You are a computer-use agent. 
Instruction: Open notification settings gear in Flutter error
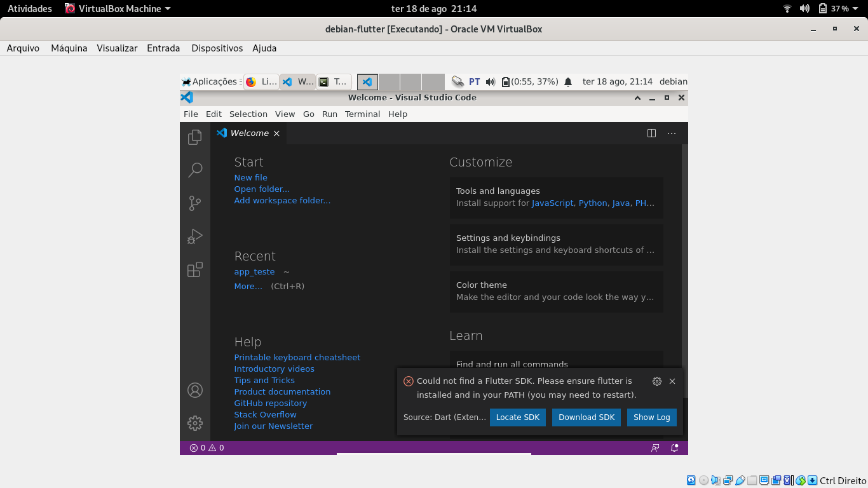(x=657, y=381)
